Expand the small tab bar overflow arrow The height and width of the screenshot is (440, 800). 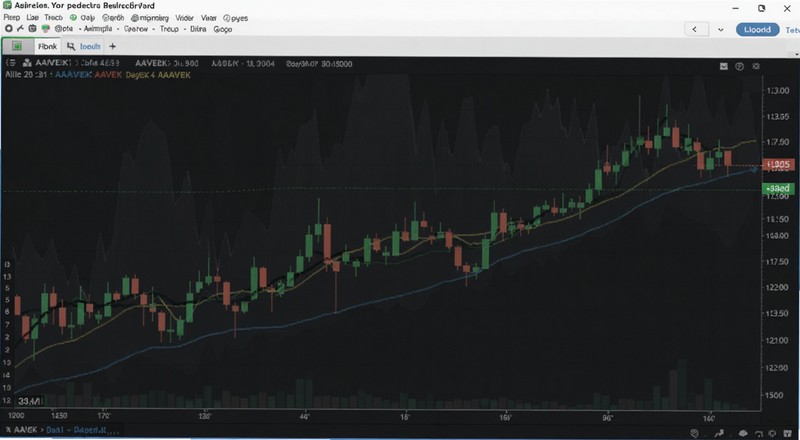(797, 54)
